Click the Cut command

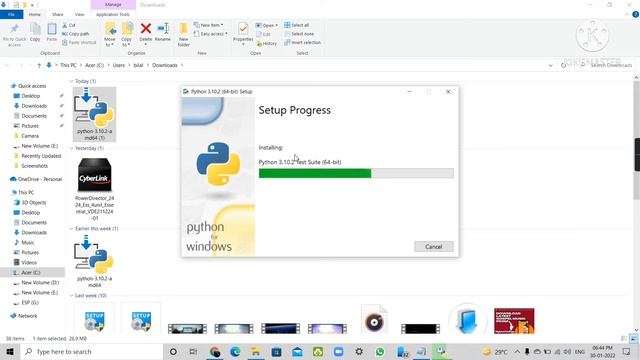(x=69, y=25)
